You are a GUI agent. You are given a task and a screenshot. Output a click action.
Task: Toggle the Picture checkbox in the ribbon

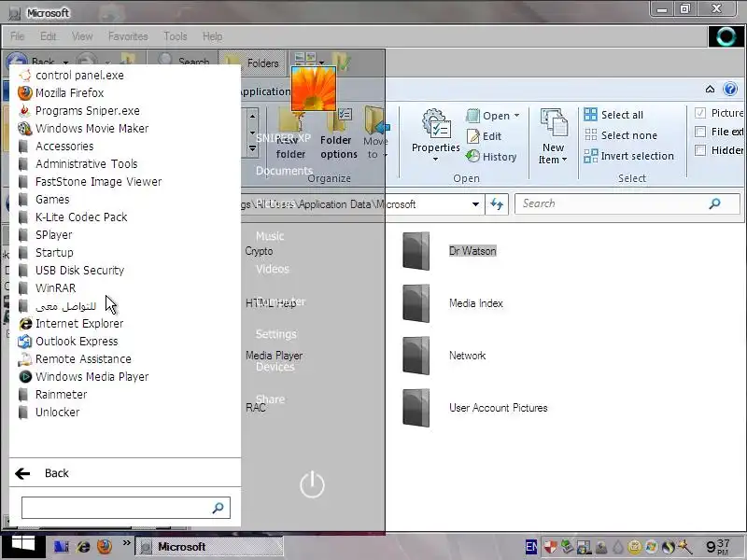click(699, 113)
